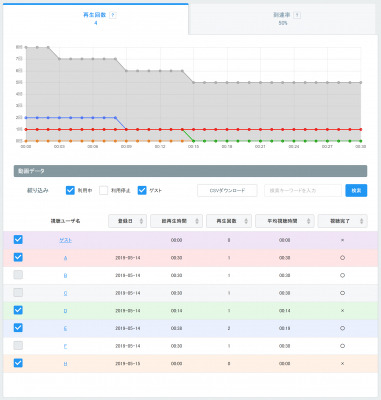
Task: Open the ゲスト user link
Action: [x=65, y=240]
